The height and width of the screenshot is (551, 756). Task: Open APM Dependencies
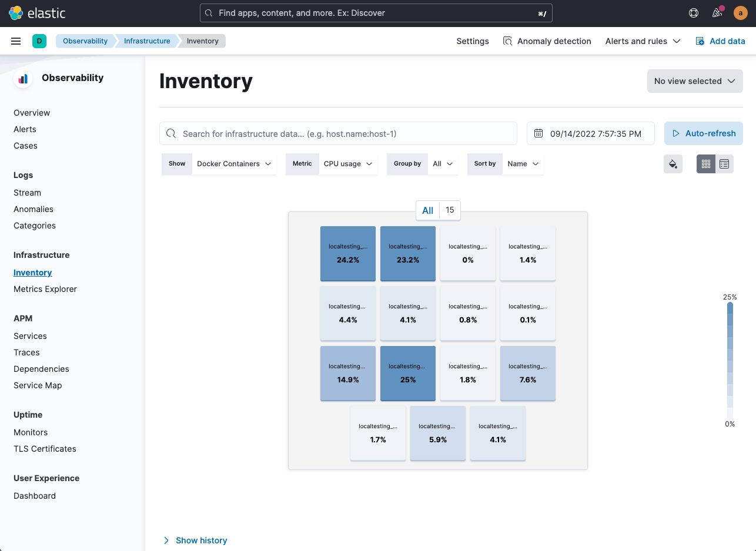click(x=41, y=369)
